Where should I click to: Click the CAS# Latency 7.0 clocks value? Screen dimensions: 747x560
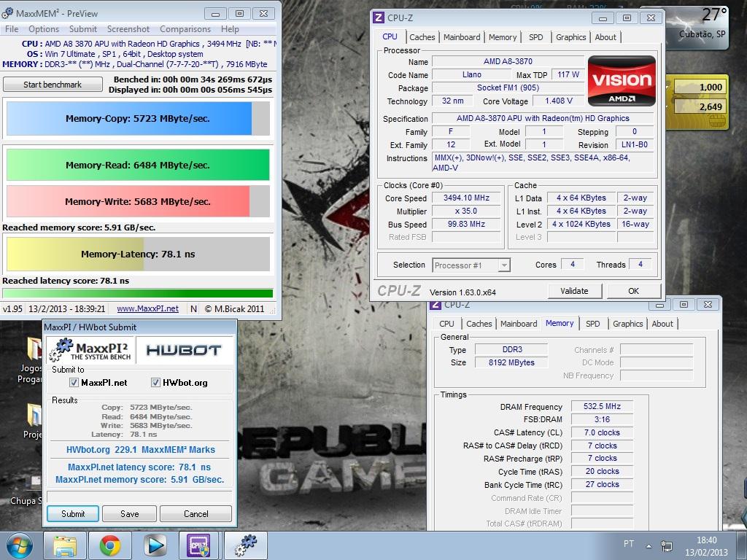pyautogui.click(x=602, y=432)
